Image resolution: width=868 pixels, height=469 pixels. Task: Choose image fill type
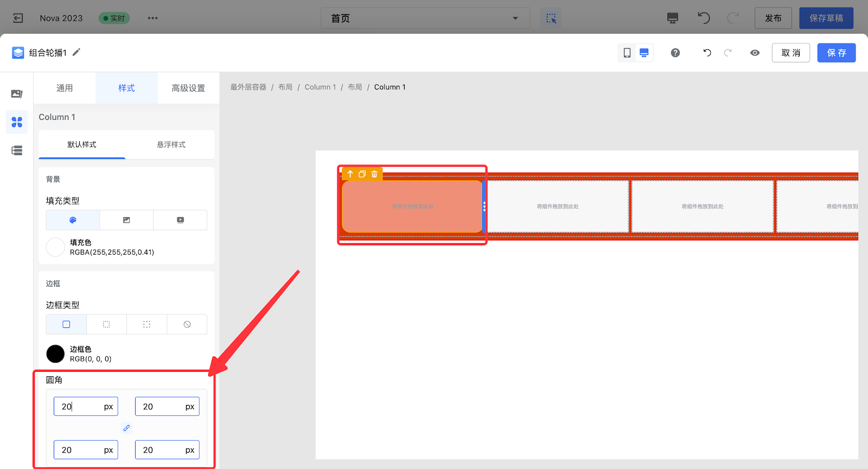pos(126,220)
